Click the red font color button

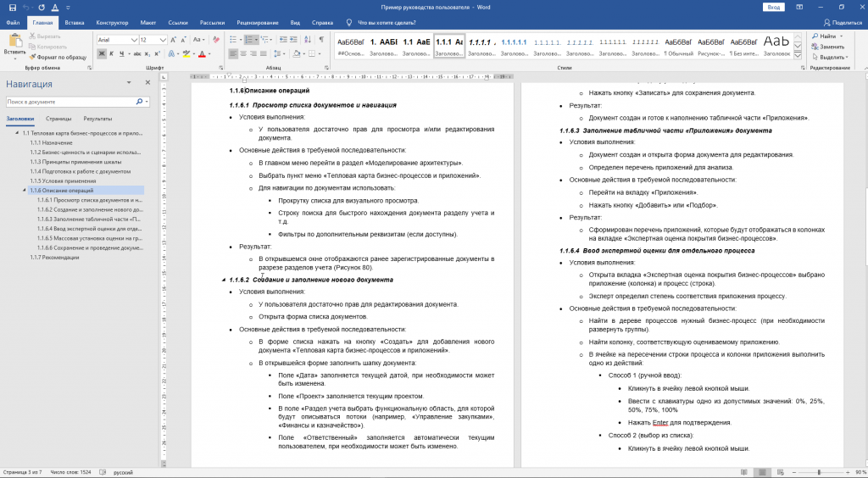coord(202,53)
